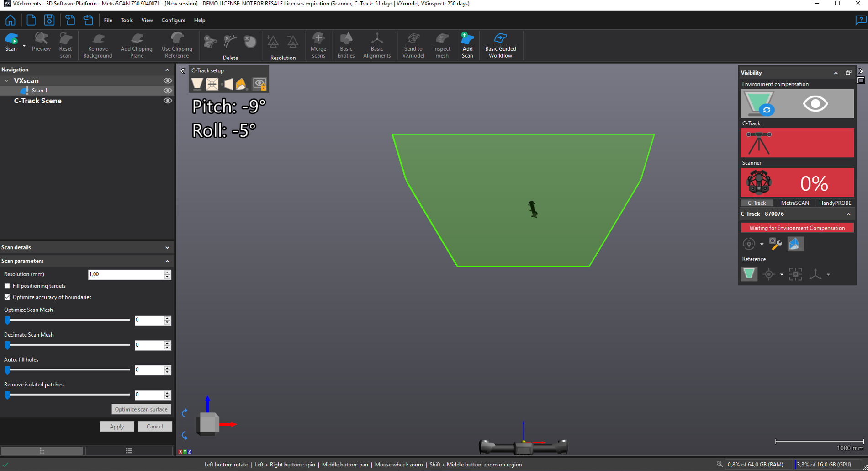
Task: Click the Home icon
Action: (10, 20)
